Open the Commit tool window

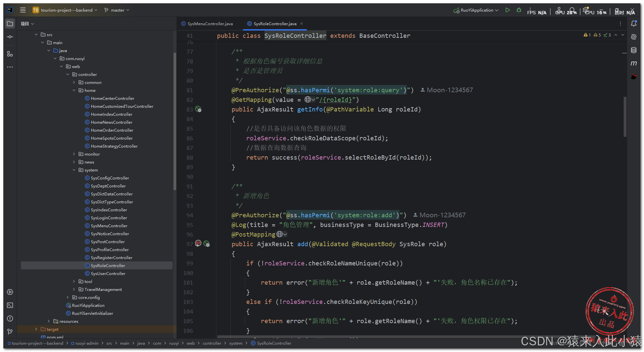[x=10, y=37]
